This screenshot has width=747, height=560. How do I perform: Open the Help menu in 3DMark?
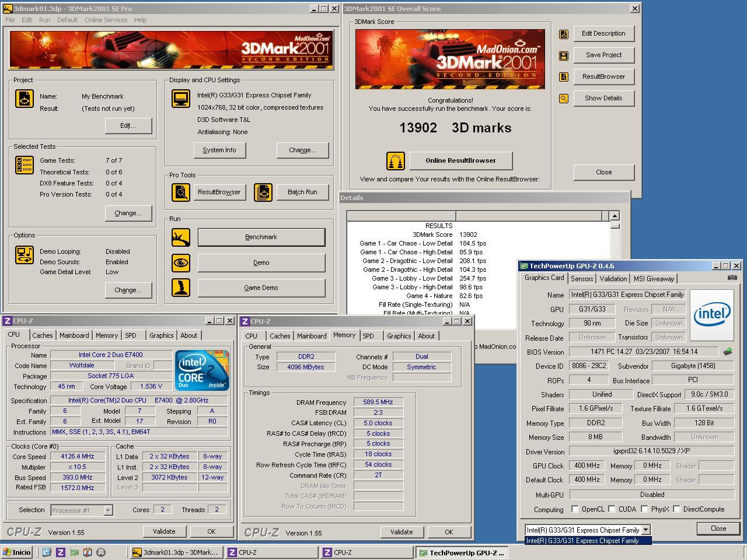click(140, 20)
